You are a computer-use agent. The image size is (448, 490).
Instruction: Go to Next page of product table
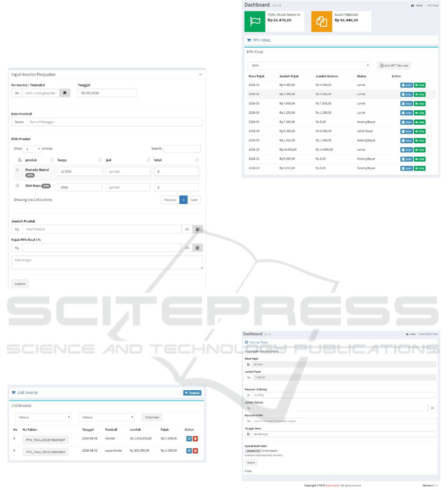click(x=194, y=200)
